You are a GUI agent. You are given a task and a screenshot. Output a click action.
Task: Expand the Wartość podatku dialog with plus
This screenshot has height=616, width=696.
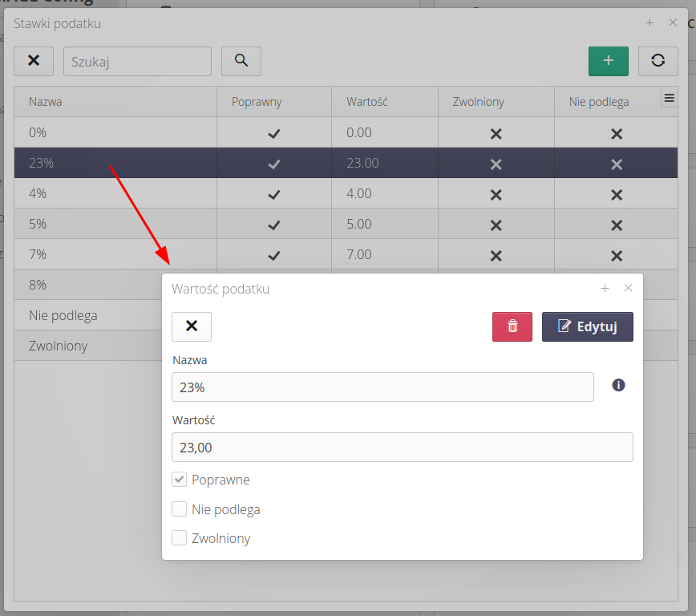605,289
